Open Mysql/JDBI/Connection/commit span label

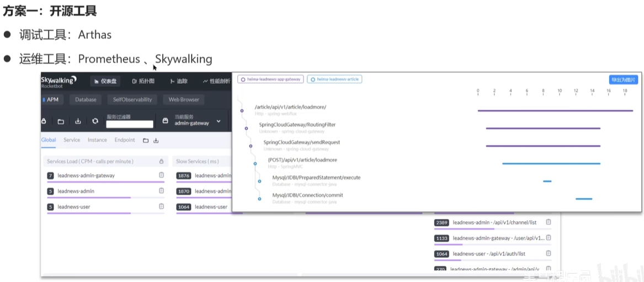[x=307, y=195]
